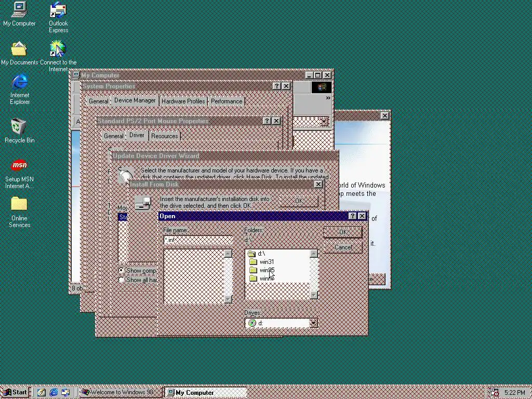Select Show compatible hardware radio button
The width and height of the screenshot is (532, 399).
pyautogui.click(x=121, y=270)
